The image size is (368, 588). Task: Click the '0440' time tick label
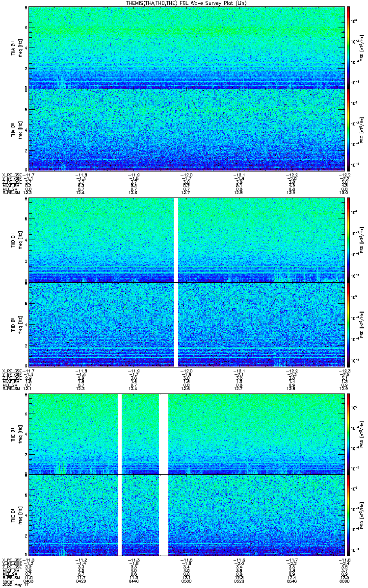(x=134, y=582)
